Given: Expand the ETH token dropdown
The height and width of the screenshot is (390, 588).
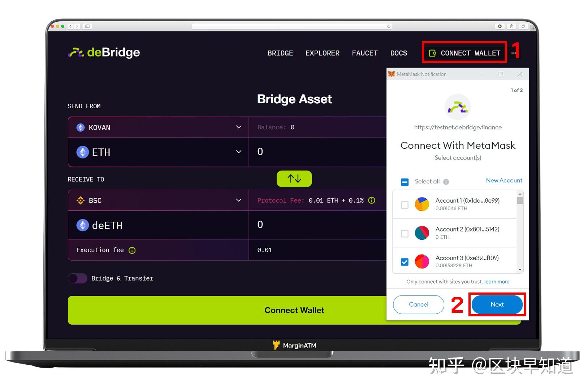Looking at the screenshot, I should [x=158, y=152].
